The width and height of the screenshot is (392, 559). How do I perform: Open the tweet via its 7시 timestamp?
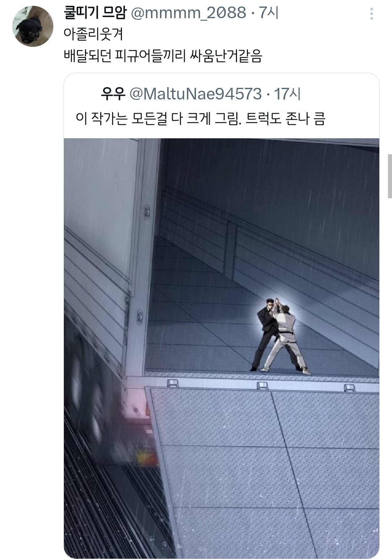[269, 13]
